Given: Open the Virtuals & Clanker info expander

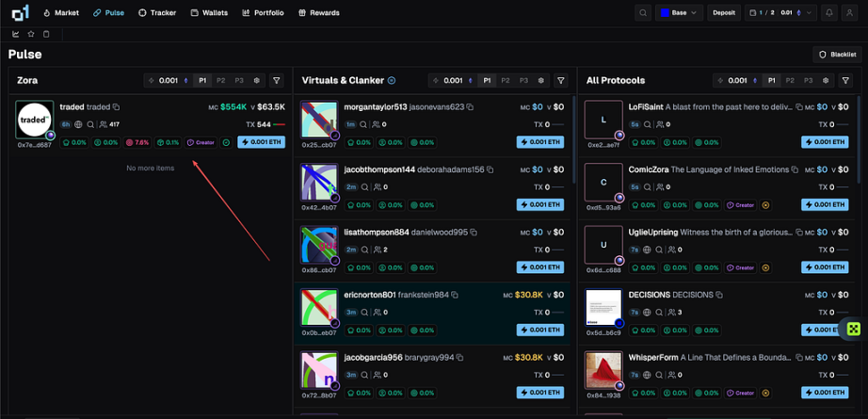Looking at the screenshot, I should coord(392,81).
